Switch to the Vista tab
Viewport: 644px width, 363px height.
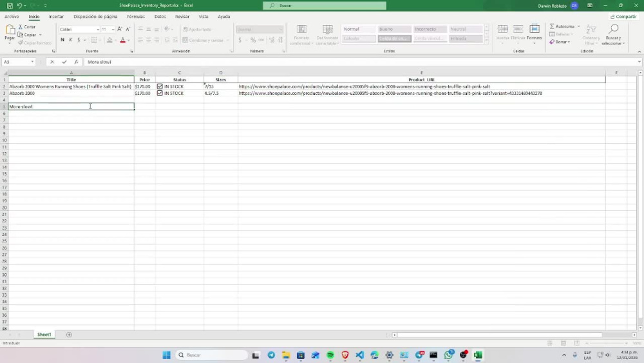coord(204,17)
